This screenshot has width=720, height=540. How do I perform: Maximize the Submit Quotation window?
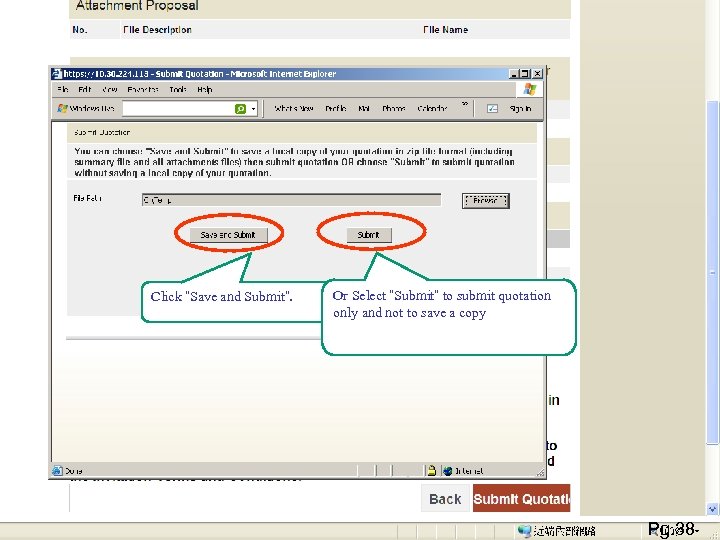(525, 73)
